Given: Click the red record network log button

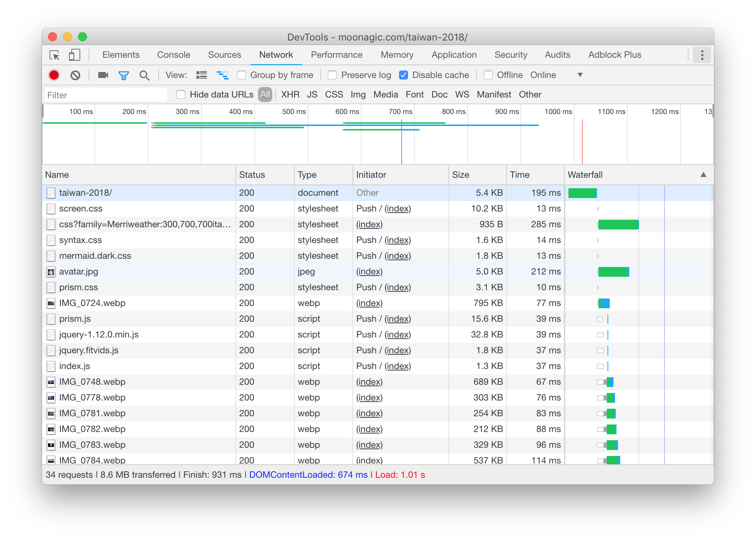Looking at the screenshot, I should [54, 75].
